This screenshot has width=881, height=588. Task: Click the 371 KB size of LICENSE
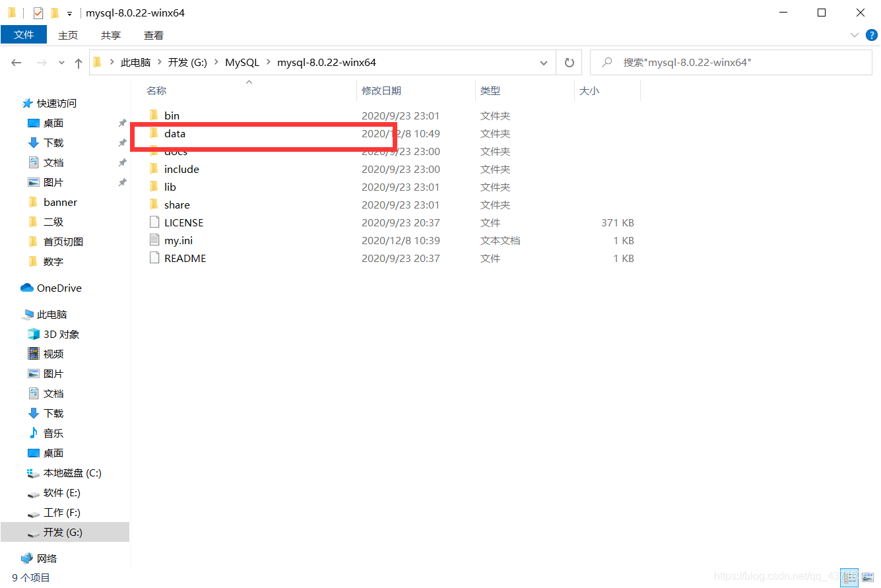[x=618, y=222]
